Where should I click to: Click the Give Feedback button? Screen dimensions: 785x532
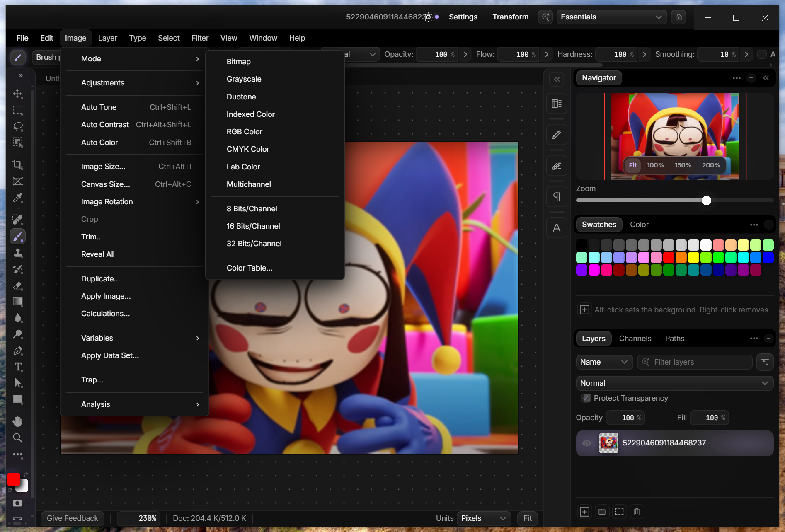click(73, 518)
